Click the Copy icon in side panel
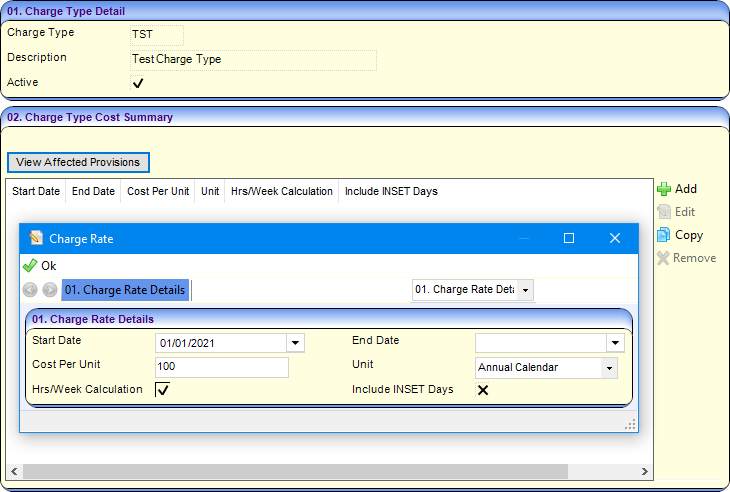This screenshot has height=492, width=730. point(664,235)
